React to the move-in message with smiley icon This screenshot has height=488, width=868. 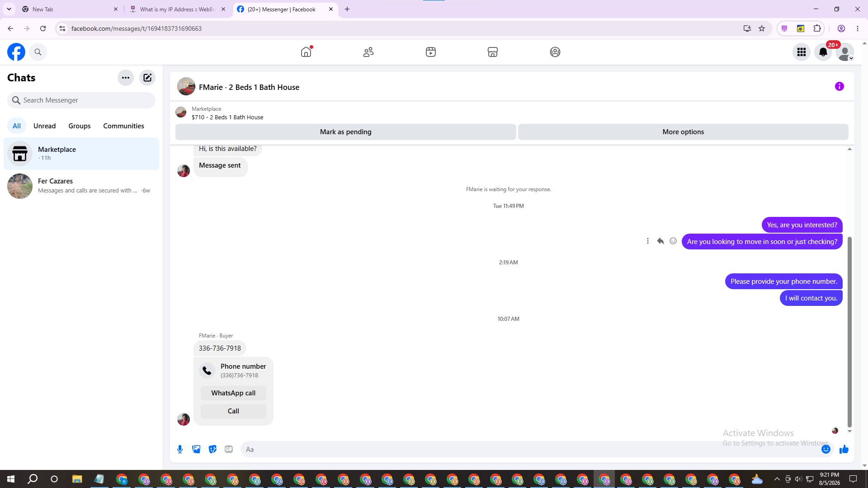673,241
